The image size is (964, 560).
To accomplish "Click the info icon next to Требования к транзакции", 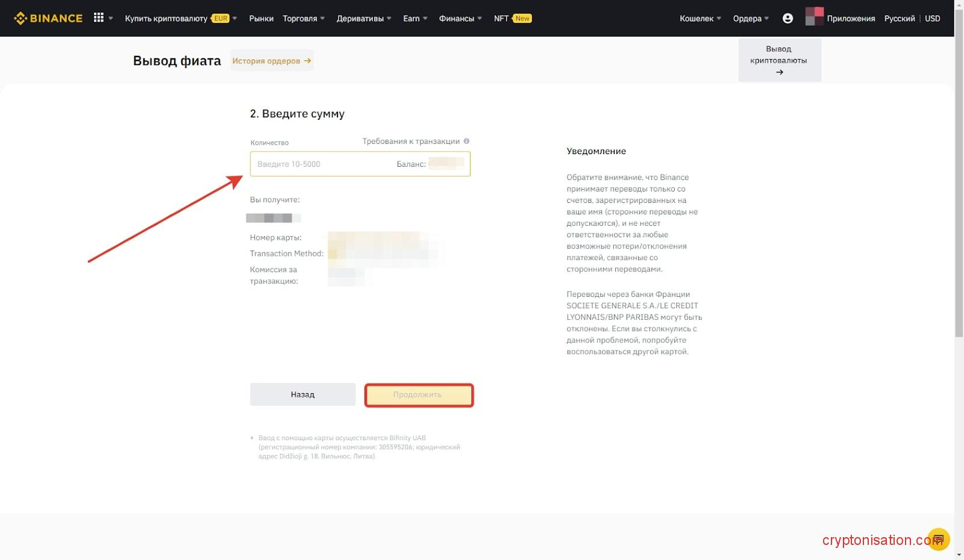I will tap(467, 140).
